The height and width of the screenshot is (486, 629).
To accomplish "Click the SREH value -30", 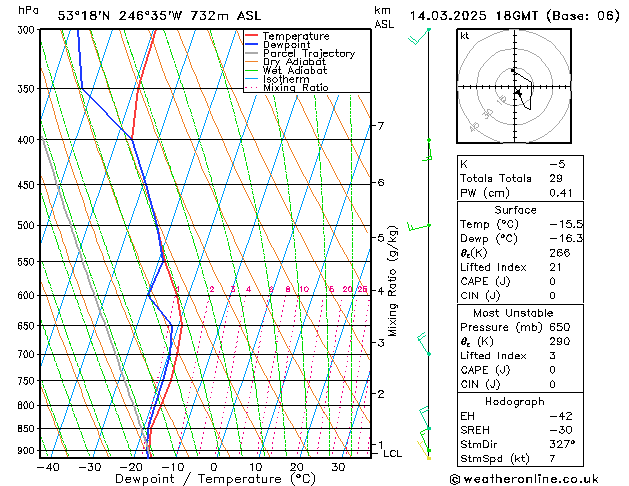I will [x=561, y=430].
